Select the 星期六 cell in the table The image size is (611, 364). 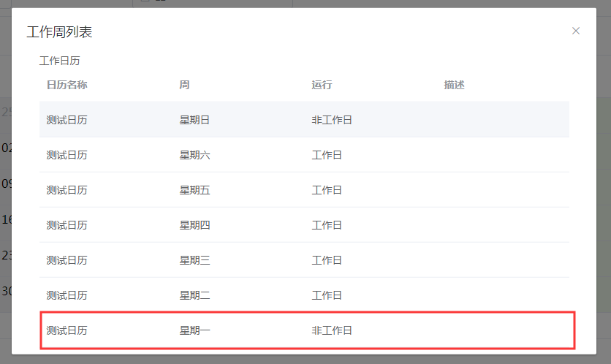coord(194,155)
